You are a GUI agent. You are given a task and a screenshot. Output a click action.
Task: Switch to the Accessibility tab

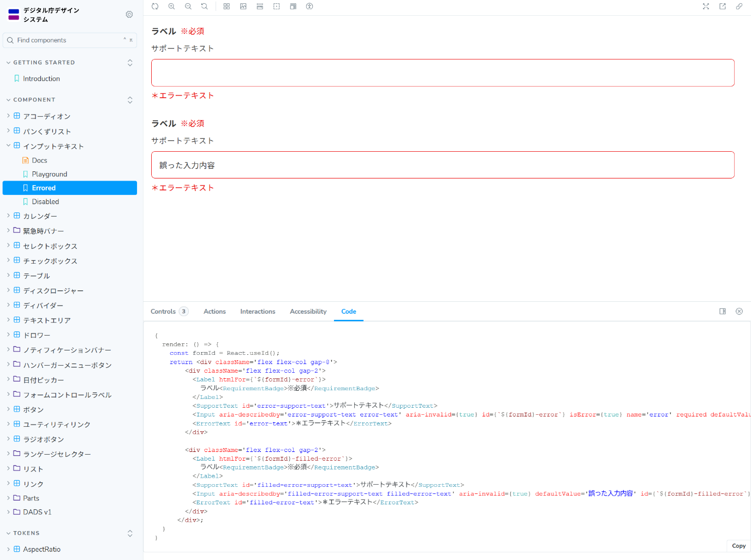pos(308,312)
